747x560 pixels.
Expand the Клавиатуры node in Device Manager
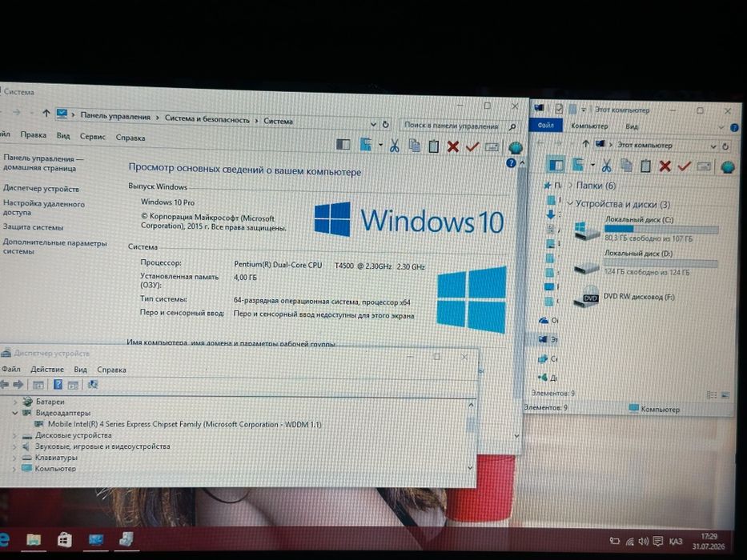click(14, 458)
